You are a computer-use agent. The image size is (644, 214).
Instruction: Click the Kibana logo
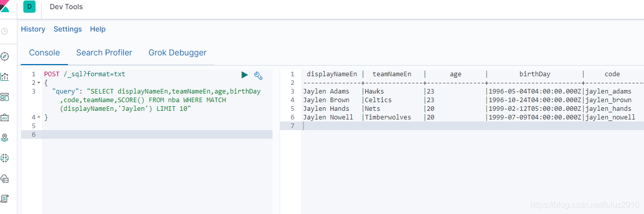click(x=5, y=7)
